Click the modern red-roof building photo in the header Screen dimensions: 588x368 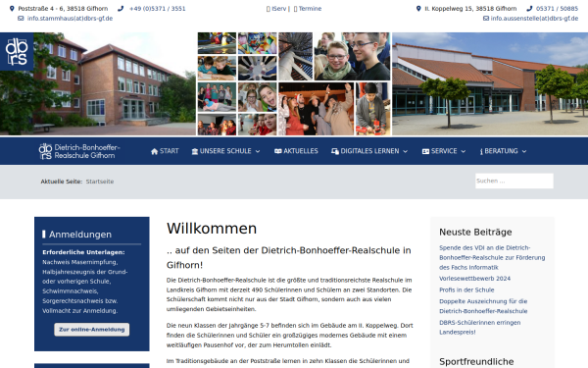click(490, 83)
